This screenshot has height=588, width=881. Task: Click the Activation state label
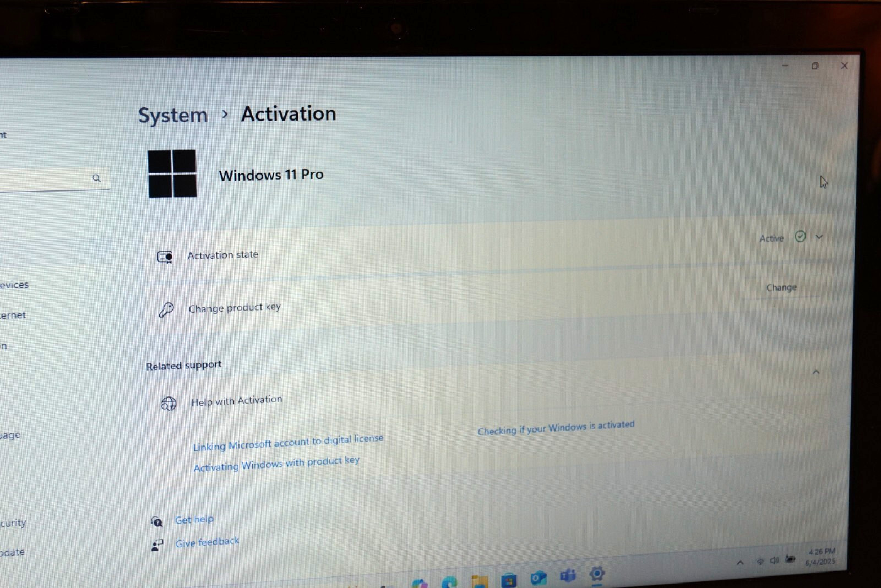(222, 255)
